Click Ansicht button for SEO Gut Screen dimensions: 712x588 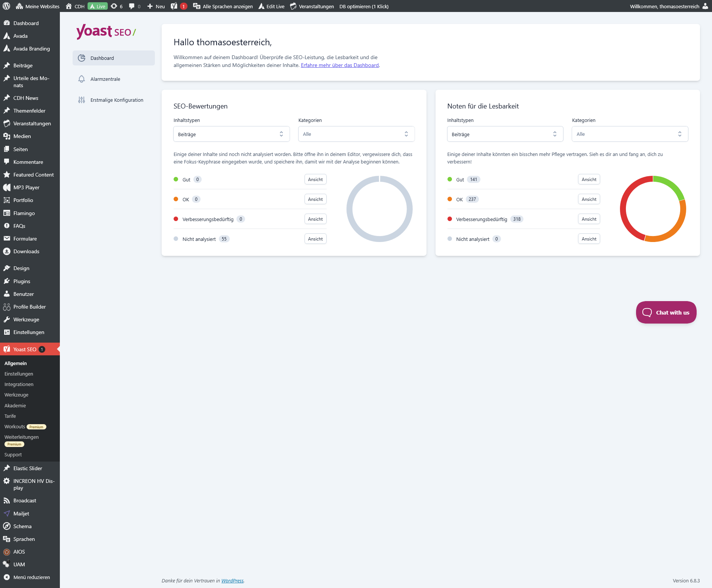[315, 180]
